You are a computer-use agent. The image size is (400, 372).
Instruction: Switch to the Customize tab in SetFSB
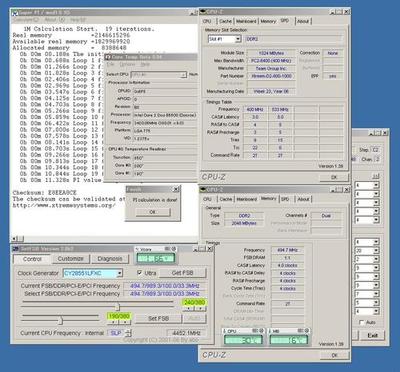pos(70,259)
